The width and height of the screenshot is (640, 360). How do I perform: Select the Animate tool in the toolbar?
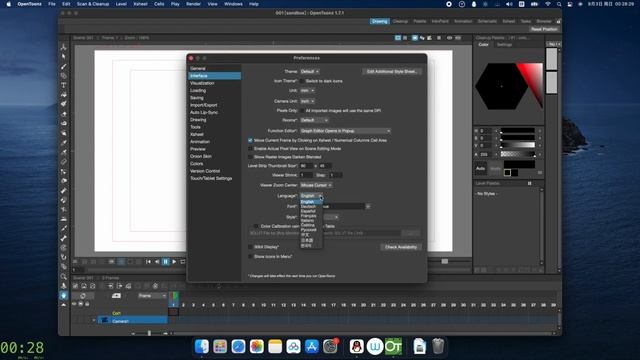(64, 47)
